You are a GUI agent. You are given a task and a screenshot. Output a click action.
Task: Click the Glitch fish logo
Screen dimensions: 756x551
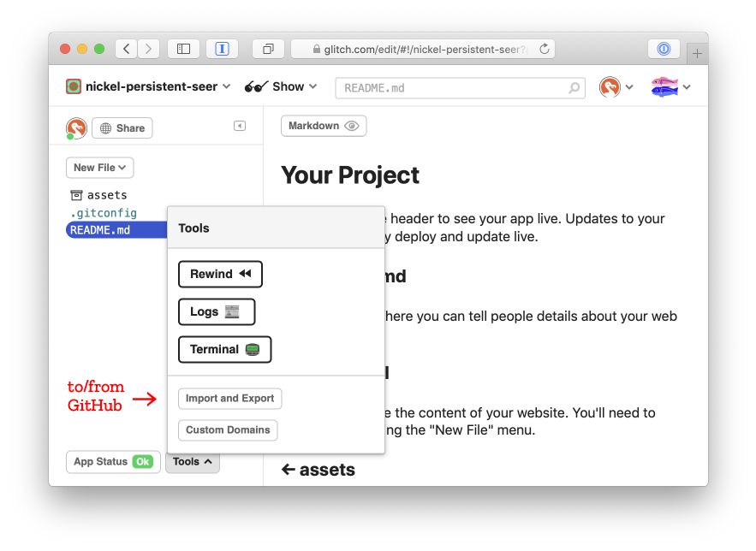(x=664, y=87)
